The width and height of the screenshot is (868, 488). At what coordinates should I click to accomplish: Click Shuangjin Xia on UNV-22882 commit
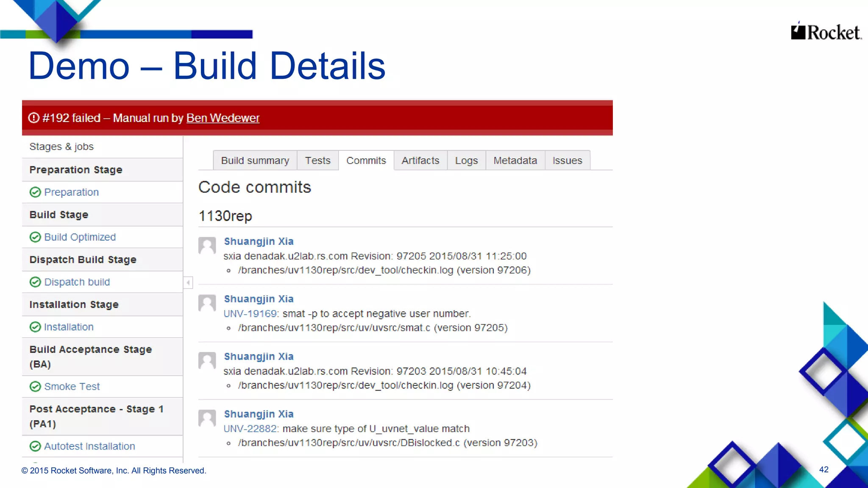pos(259,414)
